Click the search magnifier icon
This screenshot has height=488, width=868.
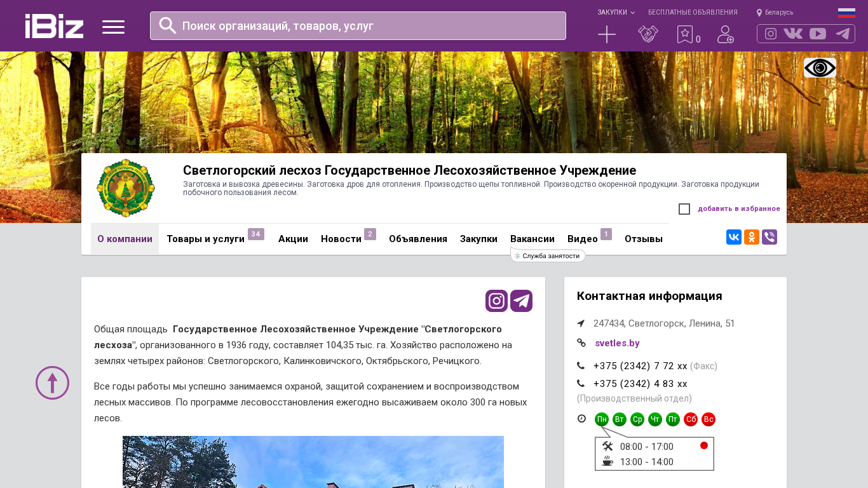(168, 25)
